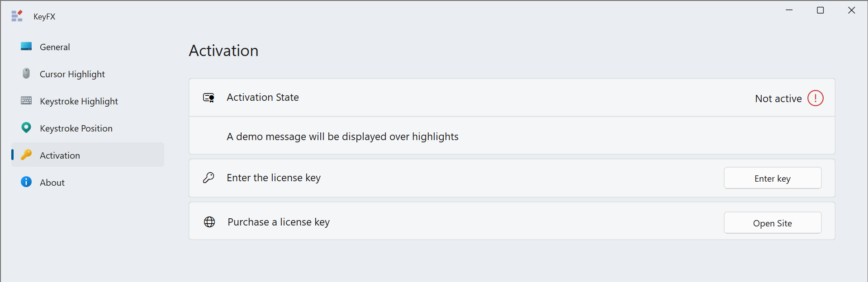Click the Open Site button
Screen dimensions: 868x282
pos(772,223)
